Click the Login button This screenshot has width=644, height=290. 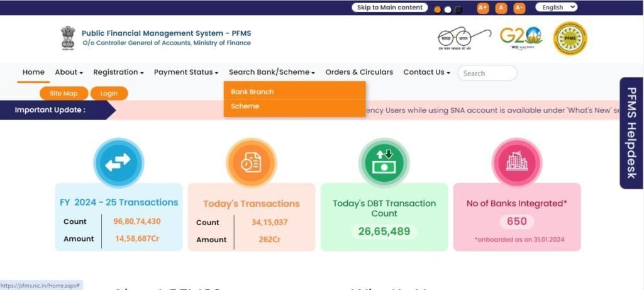point(109,93)
